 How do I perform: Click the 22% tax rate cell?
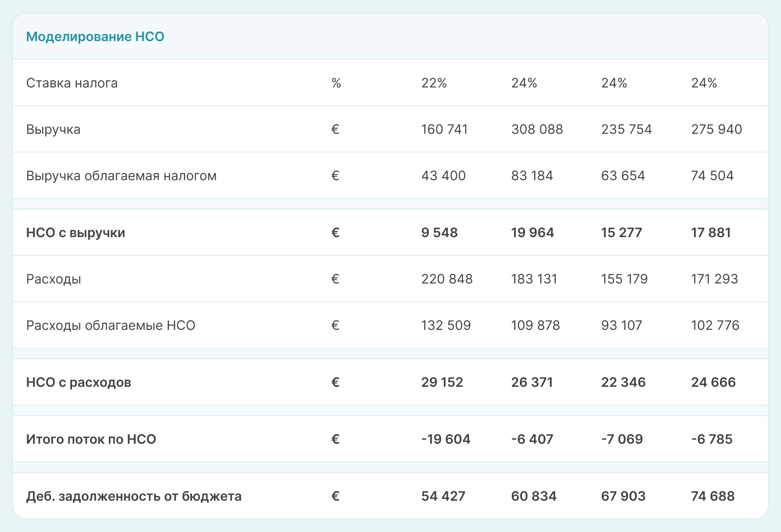[x=434, y=83]
